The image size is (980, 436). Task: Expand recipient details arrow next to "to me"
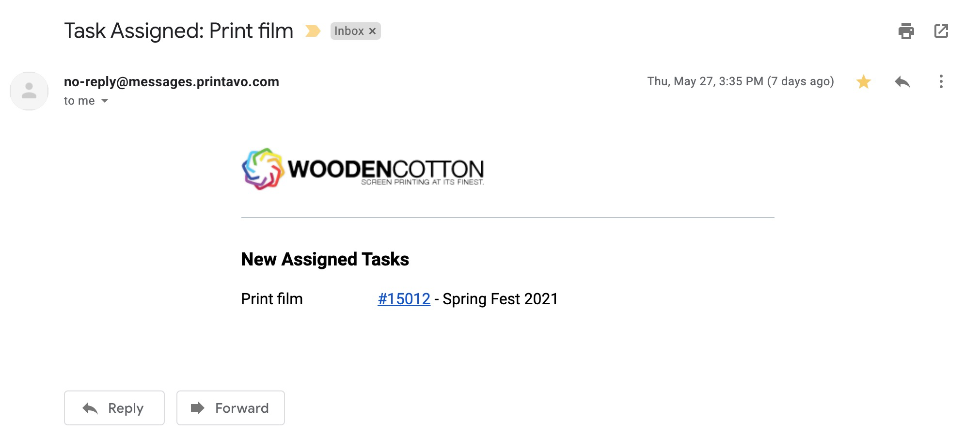[105, 101]
